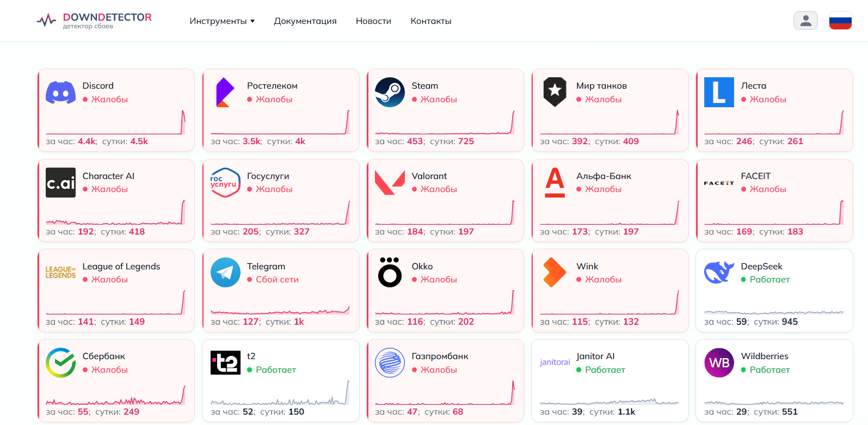
Task: Click Steam stats 'за час: 453'
Action: pos(400,141)
